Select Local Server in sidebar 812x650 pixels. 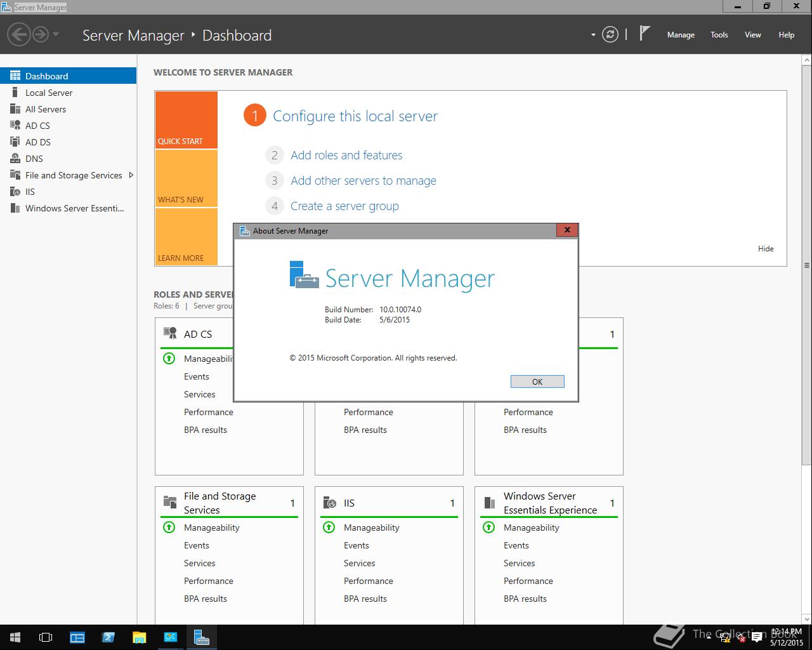point(68,93)
